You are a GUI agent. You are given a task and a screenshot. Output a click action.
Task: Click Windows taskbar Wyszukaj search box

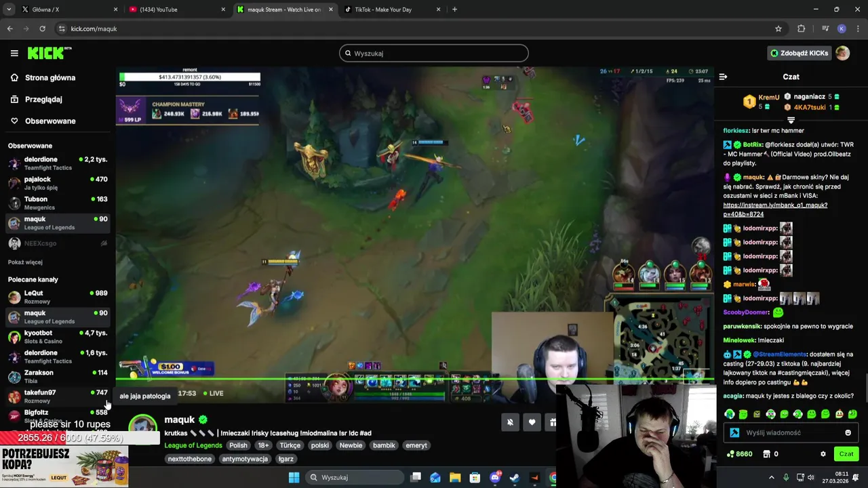(353, 477)
